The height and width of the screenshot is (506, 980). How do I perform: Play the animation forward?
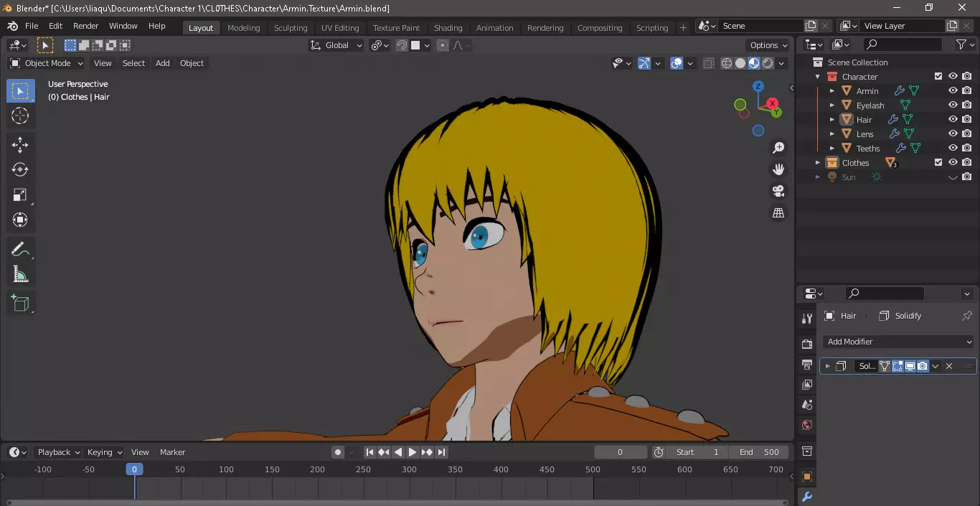tap(413, 452)
